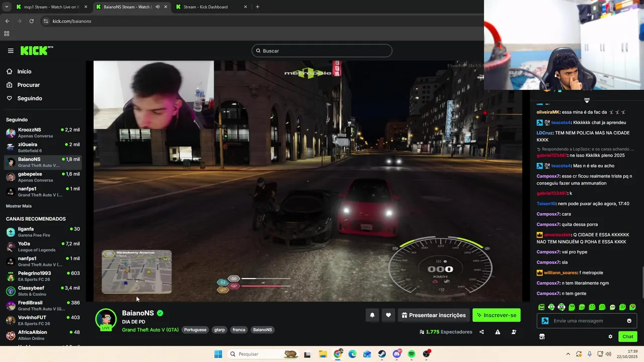Select the Portuguese tag
The image size is (644, 362).
(195, 330)
